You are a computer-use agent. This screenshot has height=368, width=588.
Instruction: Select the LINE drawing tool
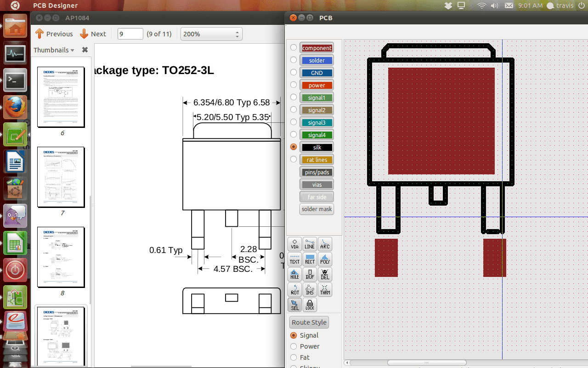point(310,244)
